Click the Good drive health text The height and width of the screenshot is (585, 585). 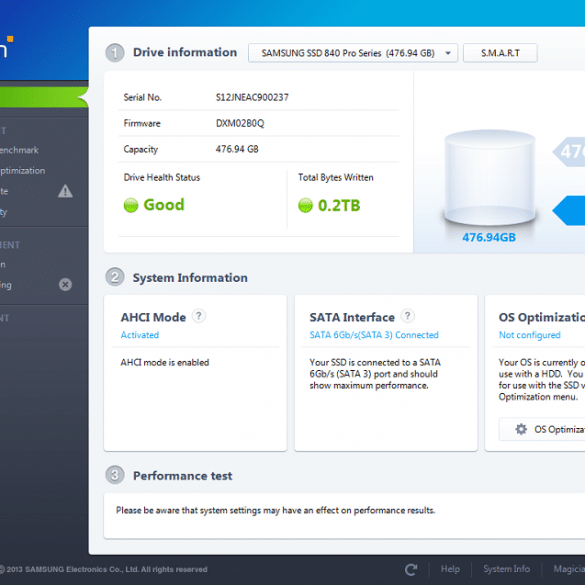click(164, 205)
